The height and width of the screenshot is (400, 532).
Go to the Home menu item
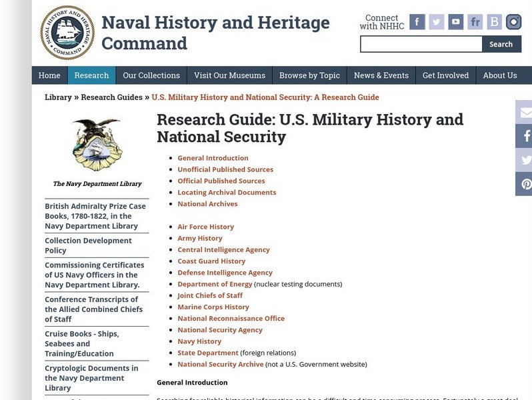click(x=49, y=75)
